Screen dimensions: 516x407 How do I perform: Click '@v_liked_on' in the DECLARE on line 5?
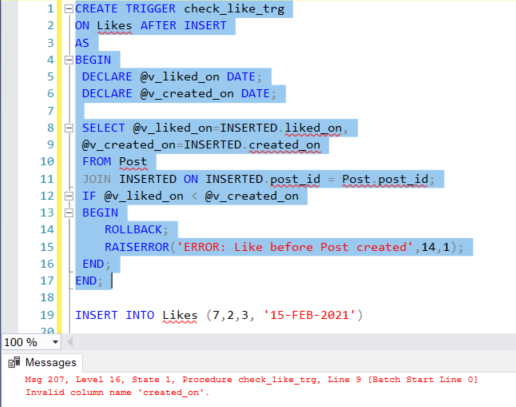[x=180, y=77]
